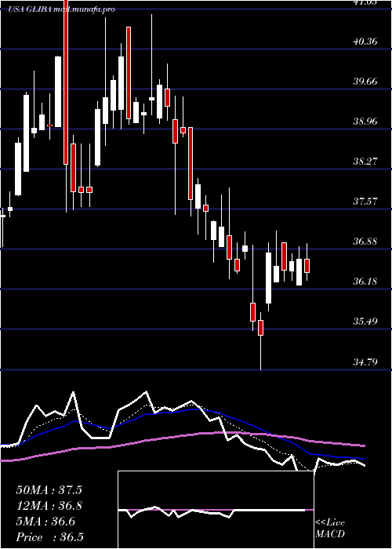Click the 38.27 price axis label

[365, 162]
